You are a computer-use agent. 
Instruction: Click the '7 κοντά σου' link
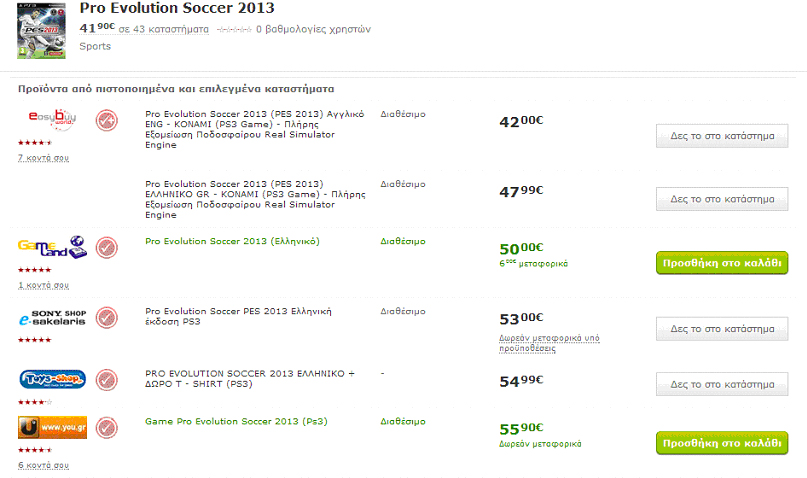click(43, 158)
